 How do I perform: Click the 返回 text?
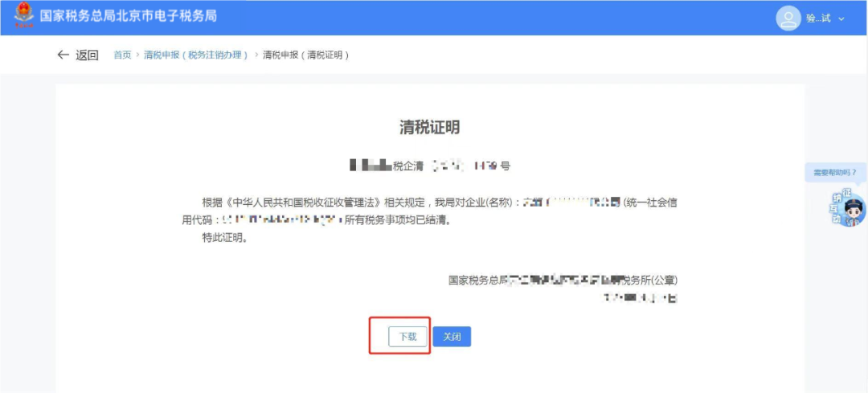87,55
